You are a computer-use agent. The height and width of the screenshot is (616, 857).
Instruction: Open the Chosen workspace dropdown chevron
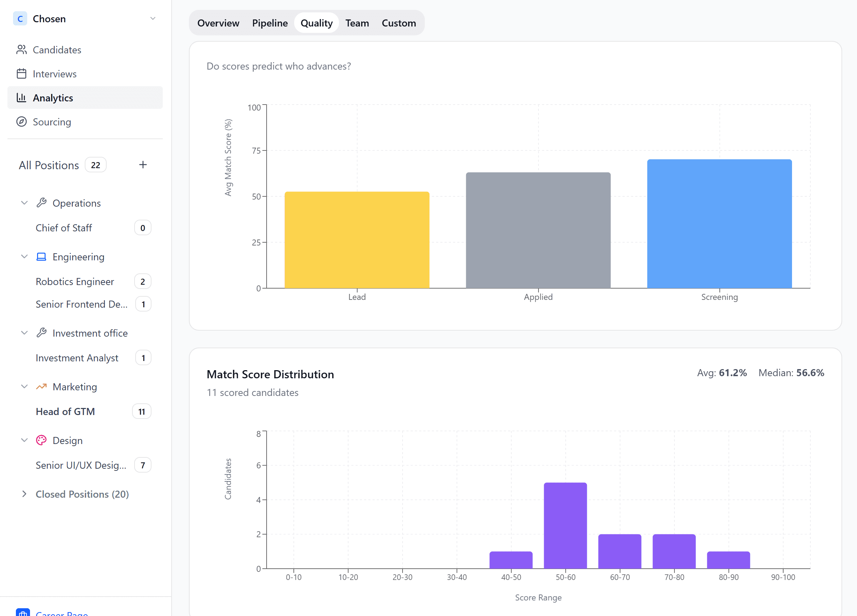[153, 18]
